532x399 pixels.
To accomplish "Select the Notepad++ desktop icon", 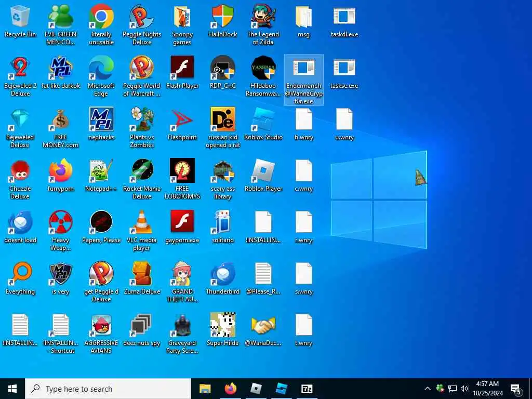I will click(101, 171).
